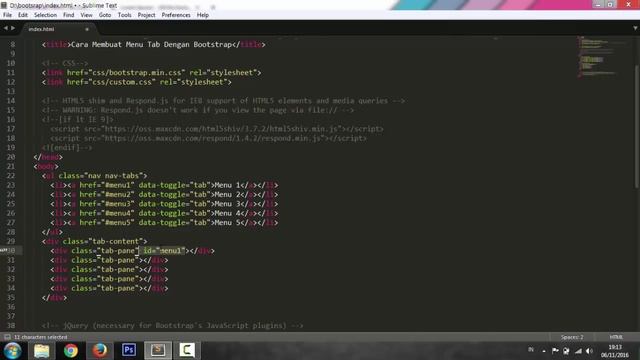Screen dimensions: 640x360
Task: Open the File menu
Action: [7, 15]
